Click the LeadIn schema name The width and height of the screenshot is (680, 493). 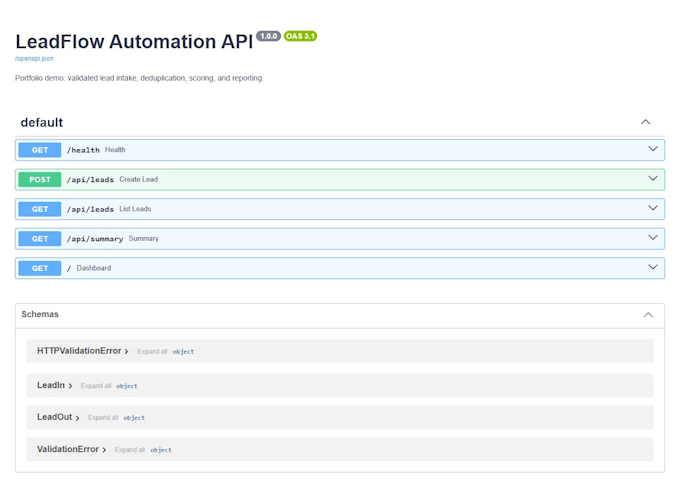click(51, 385)
